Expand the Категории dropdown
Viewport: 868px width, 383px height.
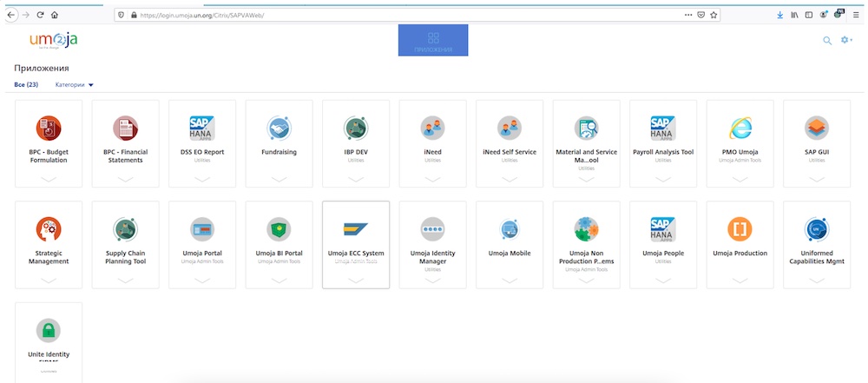tap(75, 85)
